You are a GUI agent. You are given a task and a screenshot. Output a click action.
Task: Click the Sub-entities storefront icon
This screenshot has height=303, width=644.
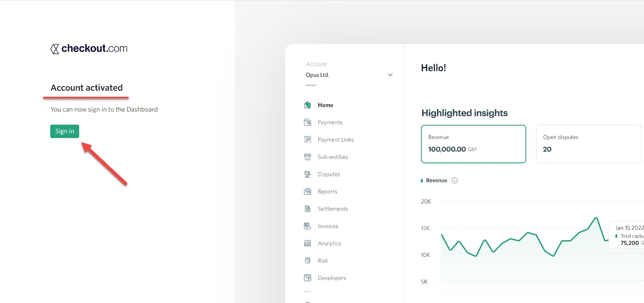[308, 157]
